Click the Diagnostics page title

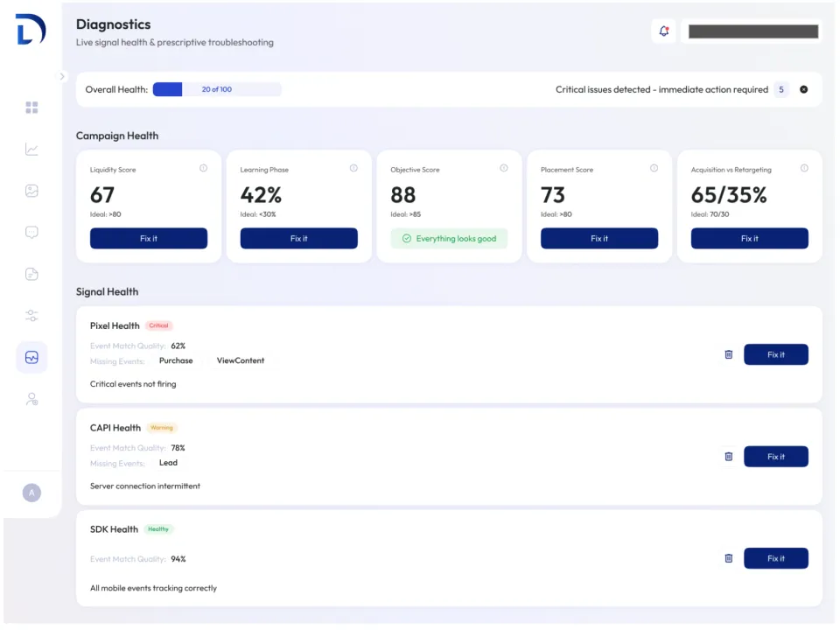(x=113, y=24)
